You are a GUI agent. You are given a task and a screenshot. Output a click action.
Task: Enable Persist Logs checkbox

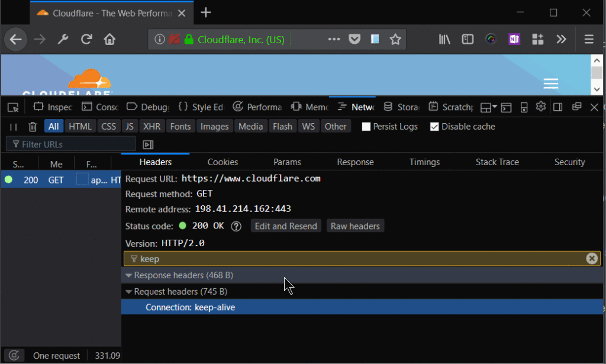tap(366, 127)
